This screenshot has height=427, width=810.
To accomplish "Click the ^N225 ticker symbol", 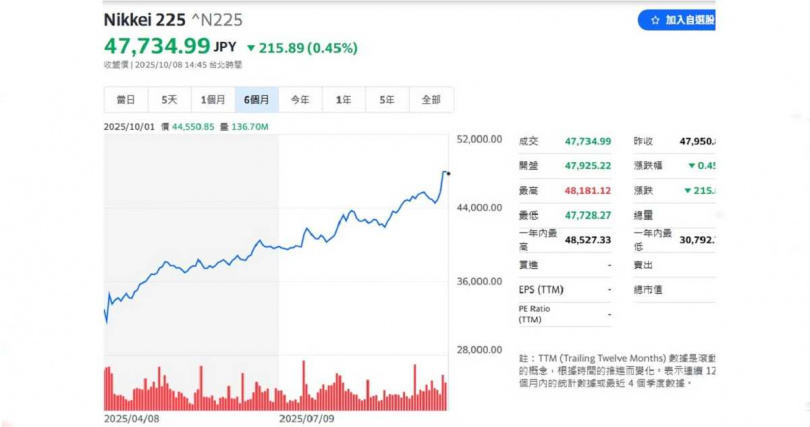I will point(214,20).
